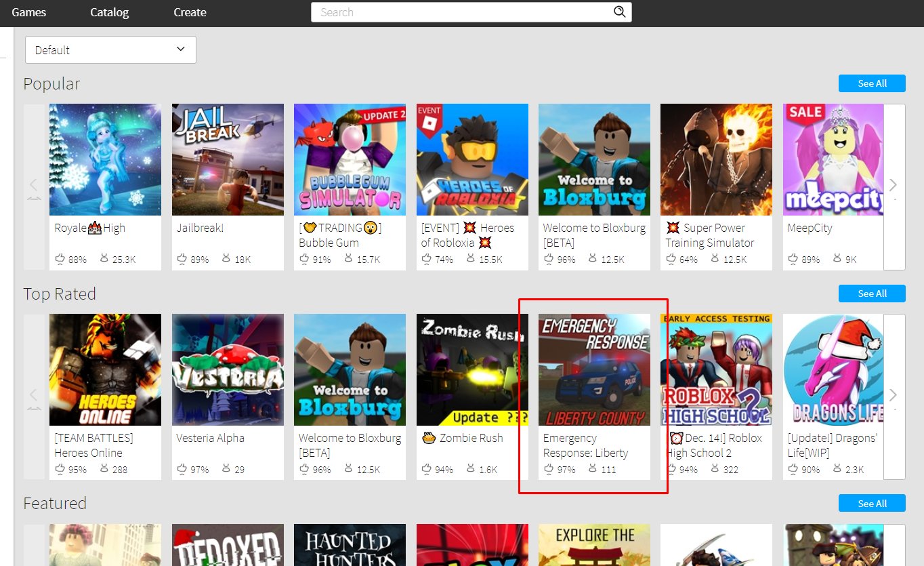Click the search magnifier icon
The width and height of the screenshot is (924, 566).
tap(619, 12)
